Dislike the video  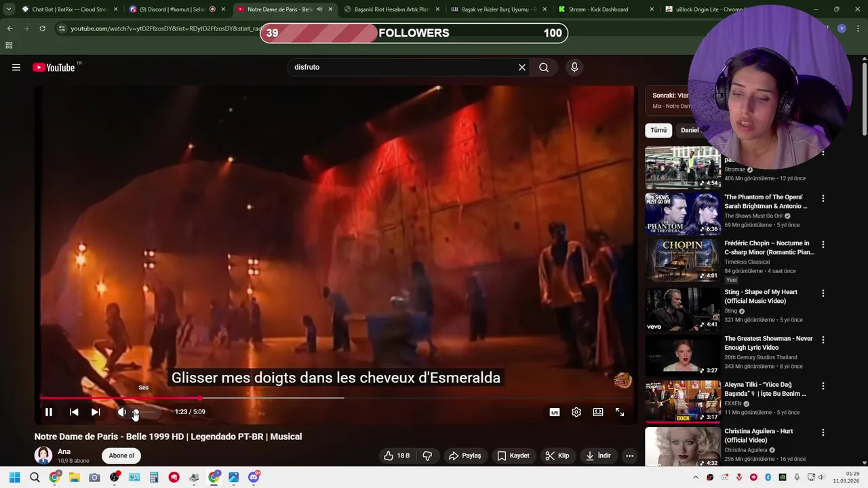point(427,455)
